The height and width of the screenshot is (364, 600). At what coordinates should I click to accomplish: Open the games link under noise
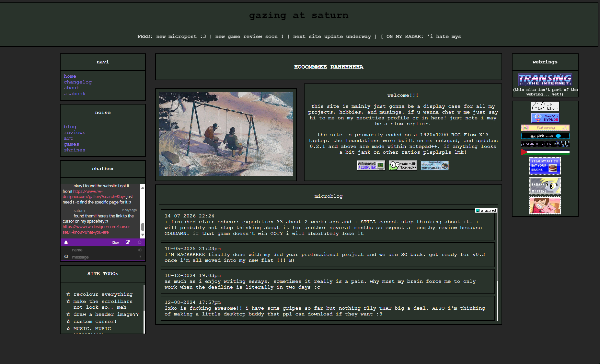tap(71, 144)
